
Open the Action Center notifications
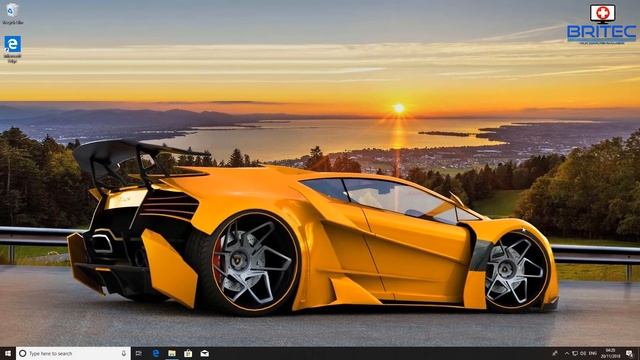[x=630, y=353]
